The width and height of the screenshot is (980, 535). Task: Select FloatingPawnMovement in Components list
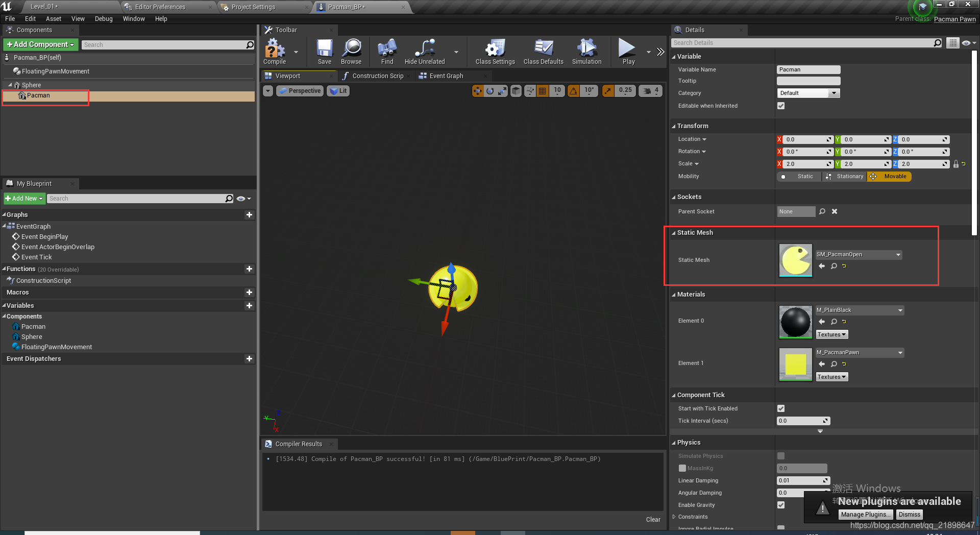pos(55,71)
